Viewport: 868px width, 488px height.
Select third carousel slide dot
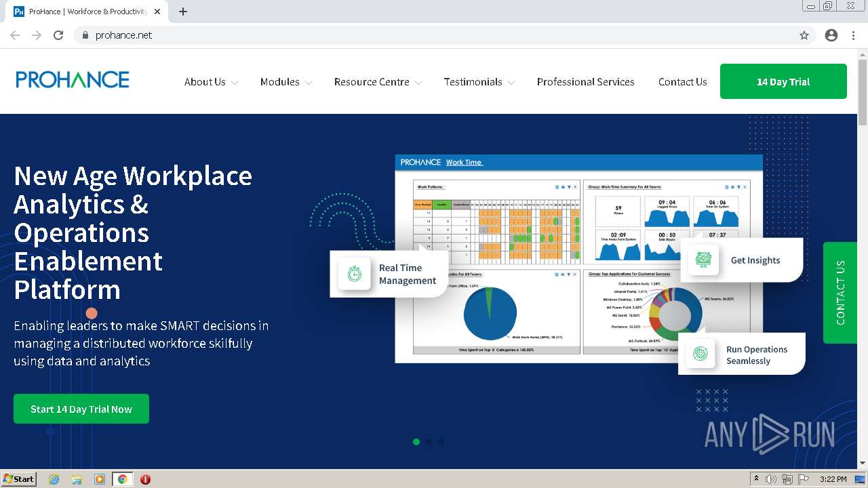[441, 442]
